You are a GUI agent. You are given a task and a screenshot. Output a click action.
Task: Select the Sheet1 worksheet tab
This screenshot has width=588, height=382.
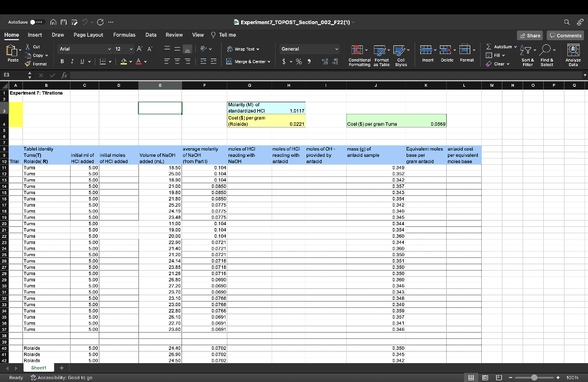tap(38, 368)
